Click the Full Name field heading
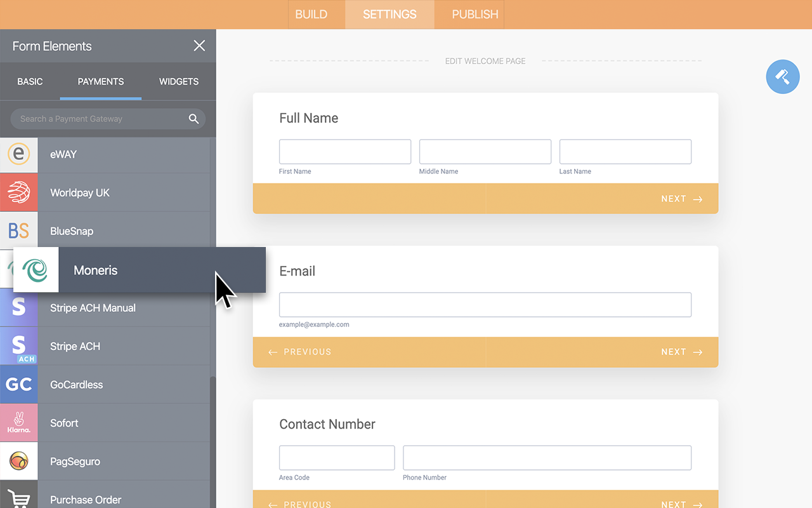The height and width of the screenshot is (508, 812). [x=308, y=118]
